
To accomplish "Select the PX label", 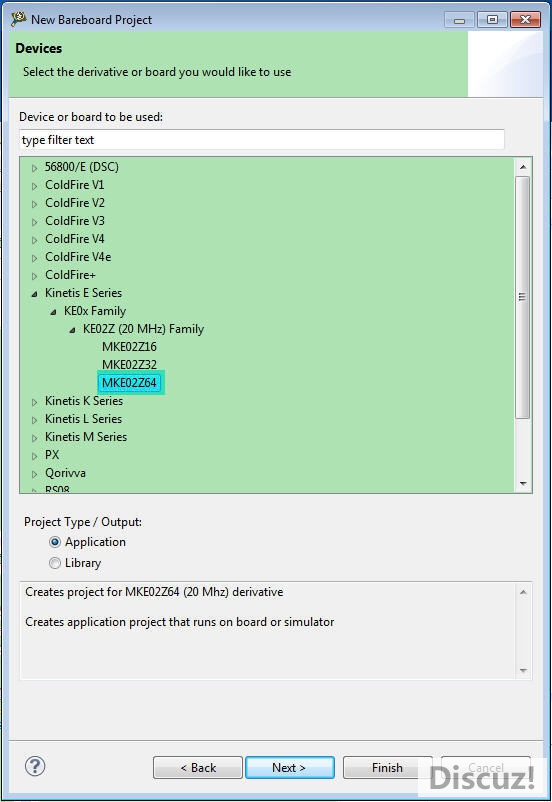I will 52,455.
